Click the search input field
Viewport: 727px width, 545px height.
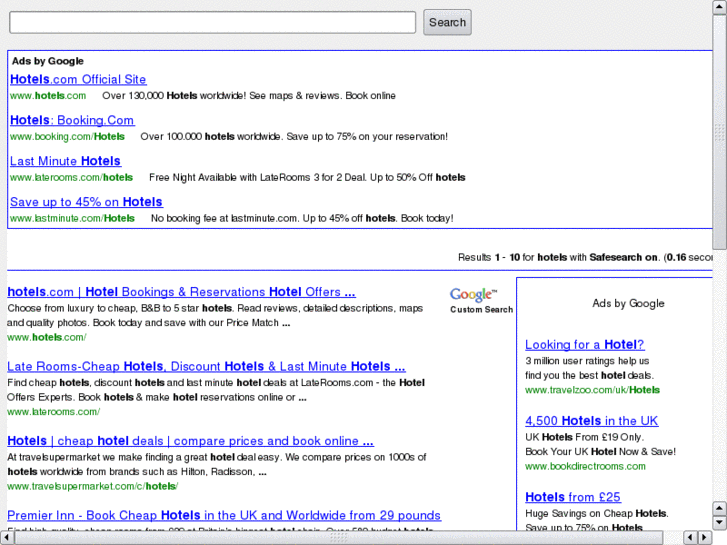[x=212, y=22]
